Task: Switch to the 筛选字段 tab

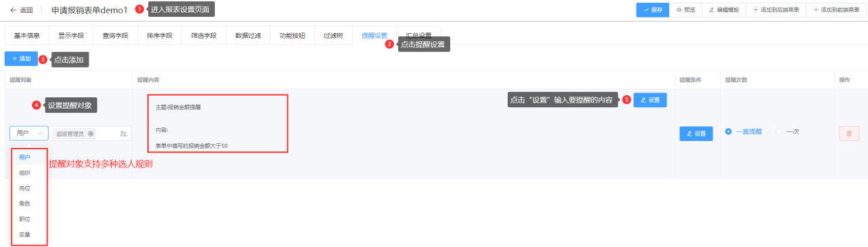Action: click(x=203, y=35)
